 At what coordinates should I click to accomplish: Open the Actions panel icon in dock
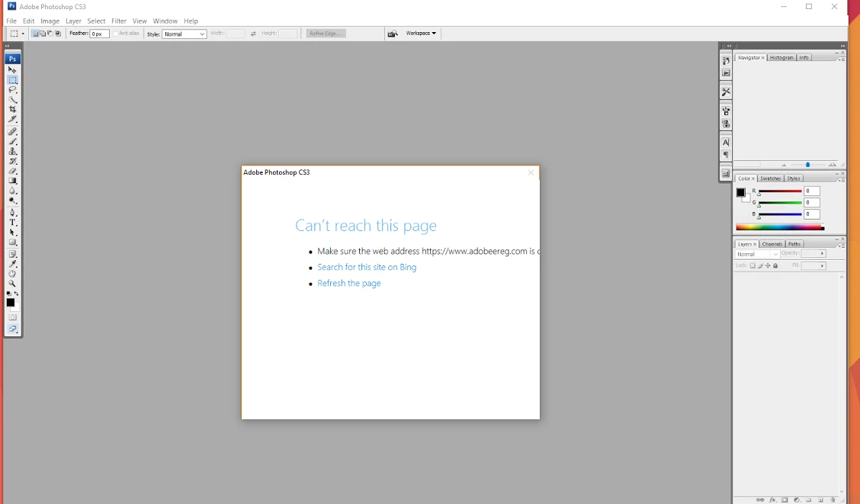(726, 73)
